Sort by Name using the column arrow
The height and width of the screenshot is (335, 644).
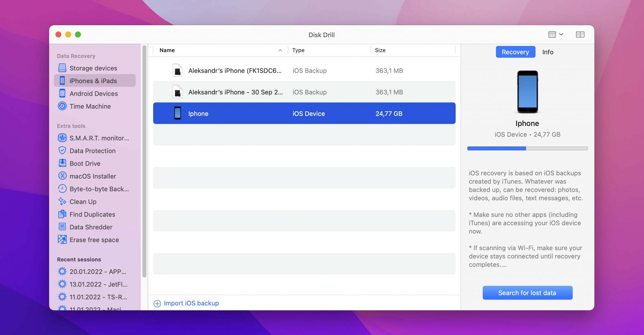tap(280, 50)
